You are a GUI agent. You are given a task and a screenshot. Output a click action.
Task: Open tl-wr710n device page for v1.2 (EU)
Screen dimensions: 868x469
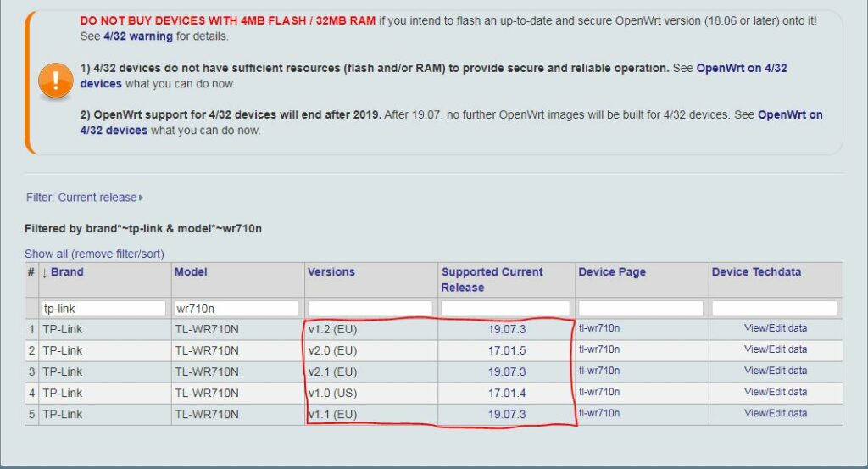(x=599, y=328)
